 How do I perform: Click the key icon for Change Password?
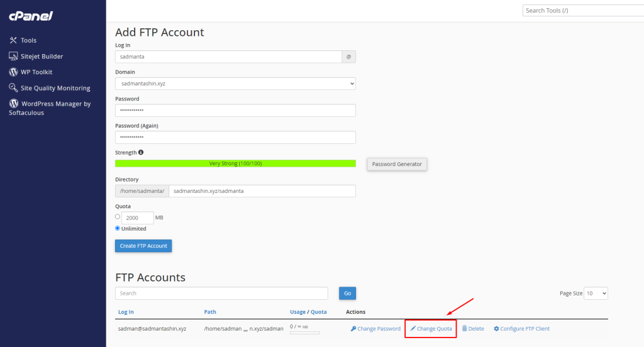(x=353, y=329)
